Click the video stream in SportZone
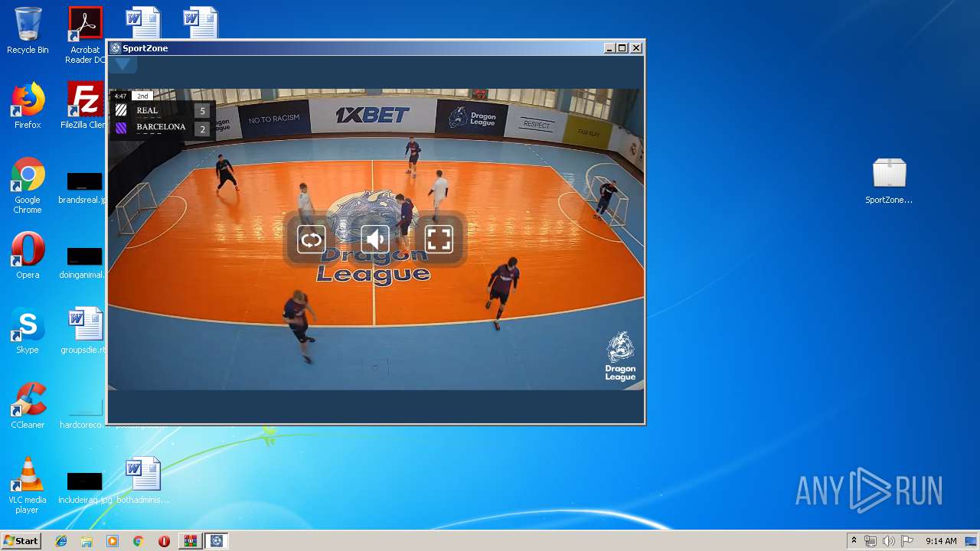This screenshot has width=980, height=551. [x=375, y=240]
